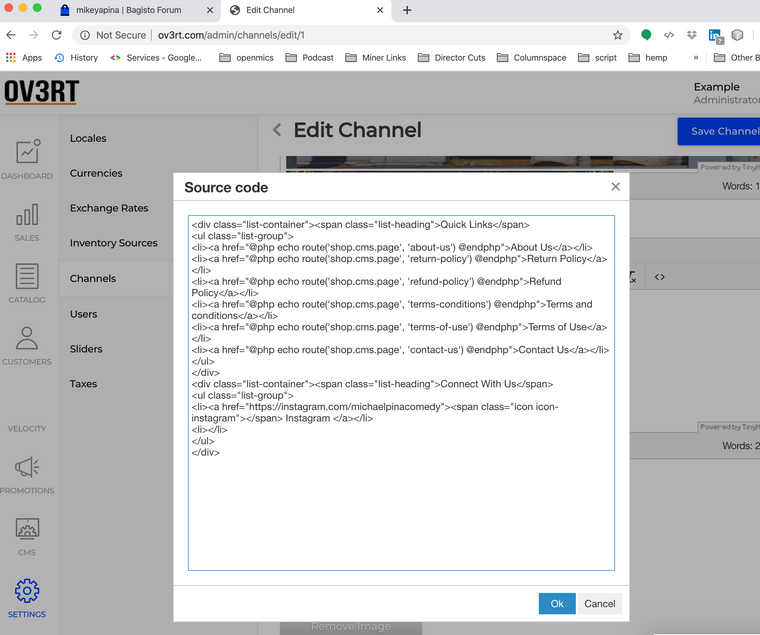This screenshot has height=635, width=760.
Task: Click Ok in Source code dialog
Action: (x=557, y=603)
